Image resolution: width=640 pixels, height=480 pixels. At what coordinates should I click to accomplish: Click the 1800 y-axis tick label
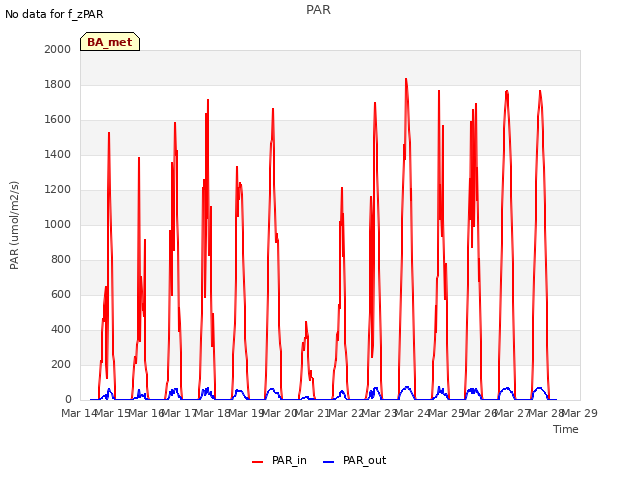coord(58,84)
